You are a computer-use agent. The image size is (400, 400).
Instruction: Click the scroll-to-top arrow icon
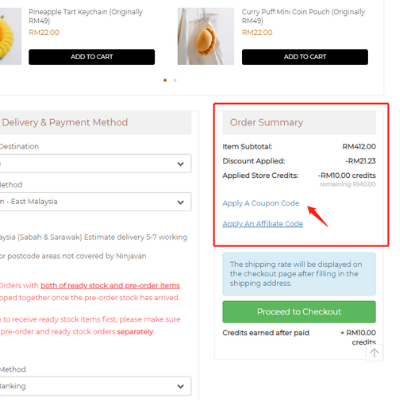[x=374, y=353]
